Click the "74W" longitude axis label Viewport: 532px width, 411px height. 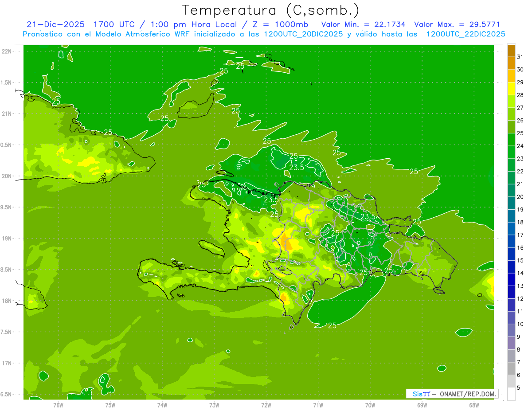[x=162, y=405]
